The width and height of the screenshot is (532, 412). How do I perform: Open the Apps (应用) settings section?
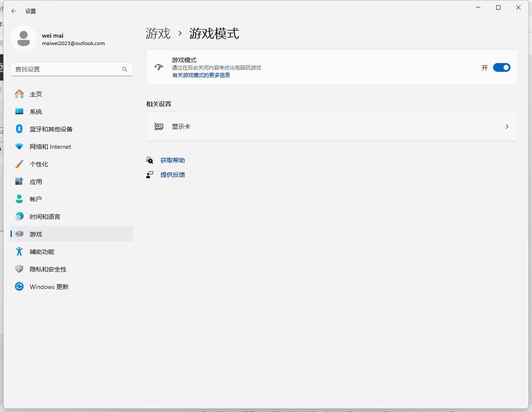(x=36, y=182)
